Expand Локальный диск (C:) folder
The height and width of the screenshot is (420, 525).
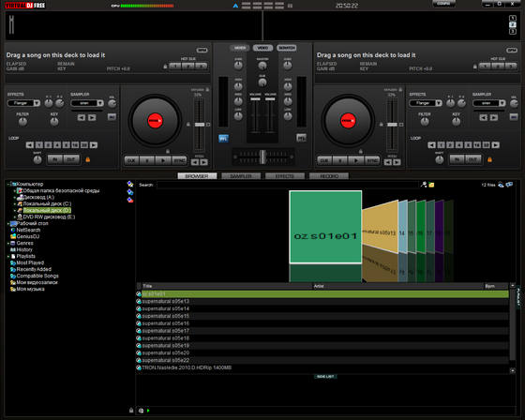point(15,203)
